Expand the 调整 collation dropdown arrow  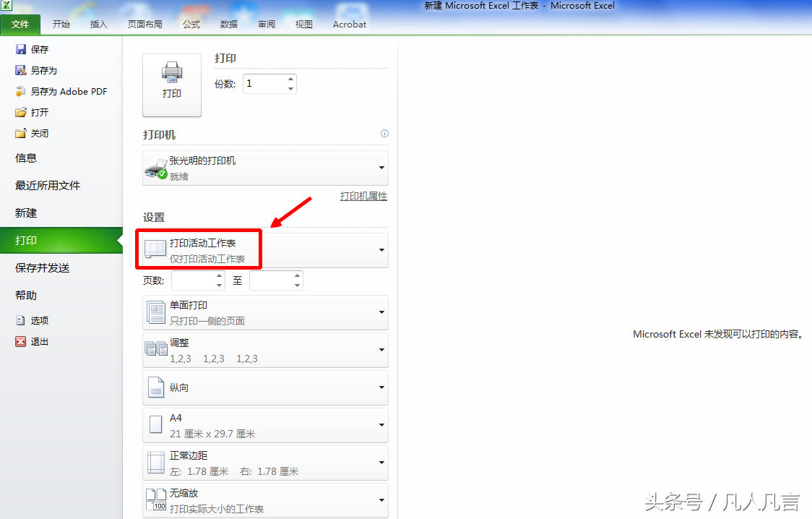(381, 350)
